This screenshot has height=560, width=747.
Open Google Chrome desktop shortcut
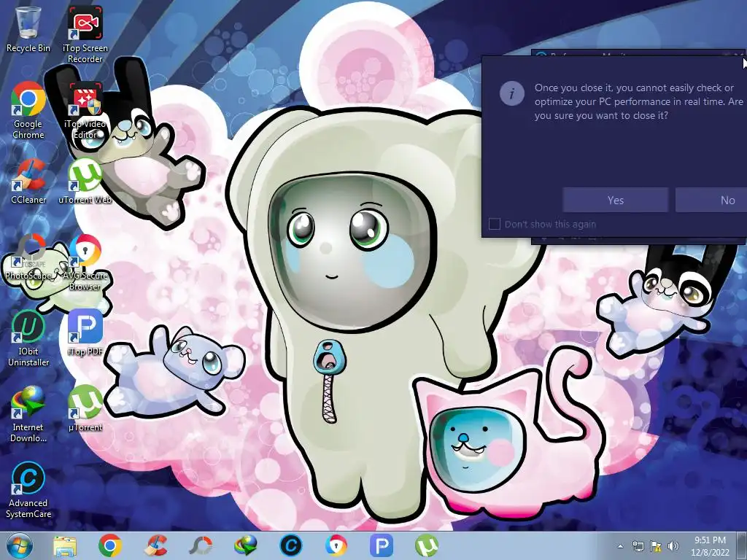coord(28,111)
